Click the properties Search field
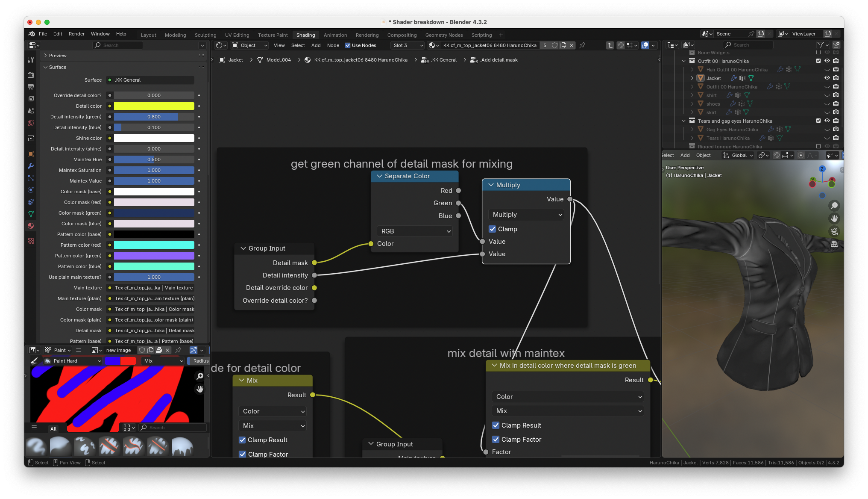Image resolution: width=868 pixels, height=499 pixels. (117, 45)
